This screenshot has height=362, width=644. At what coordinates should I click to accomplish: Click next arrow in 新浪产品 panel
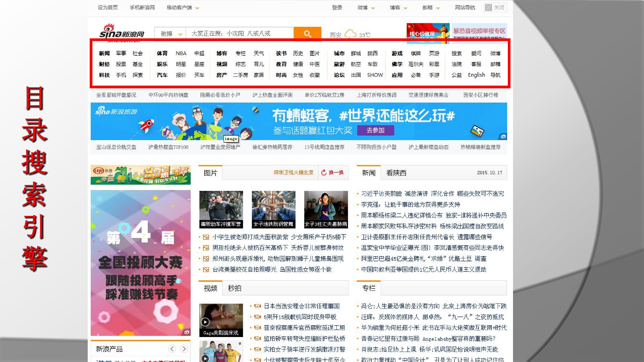pos(184,349)
